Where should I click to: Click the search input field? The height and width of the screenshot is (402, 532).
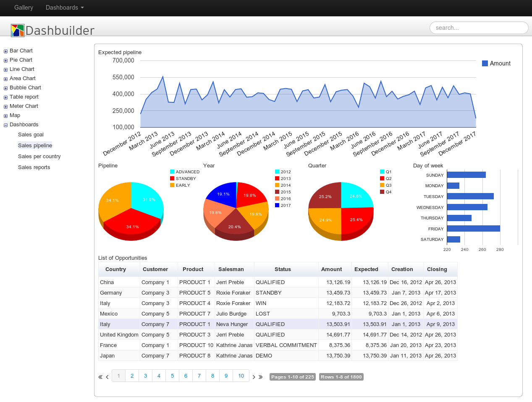tap(479, 28)
